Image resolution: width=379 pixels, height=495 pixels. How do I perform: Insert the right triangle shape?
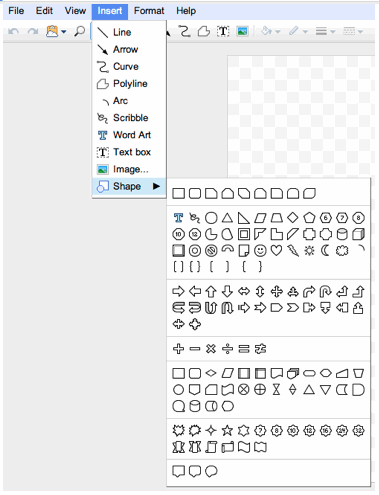[x=244, y=218]
